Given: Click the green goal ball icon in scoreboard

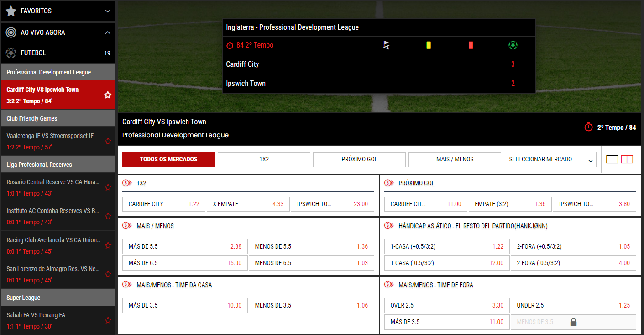Looking at the screenshot, I should (x=513, y=45).
